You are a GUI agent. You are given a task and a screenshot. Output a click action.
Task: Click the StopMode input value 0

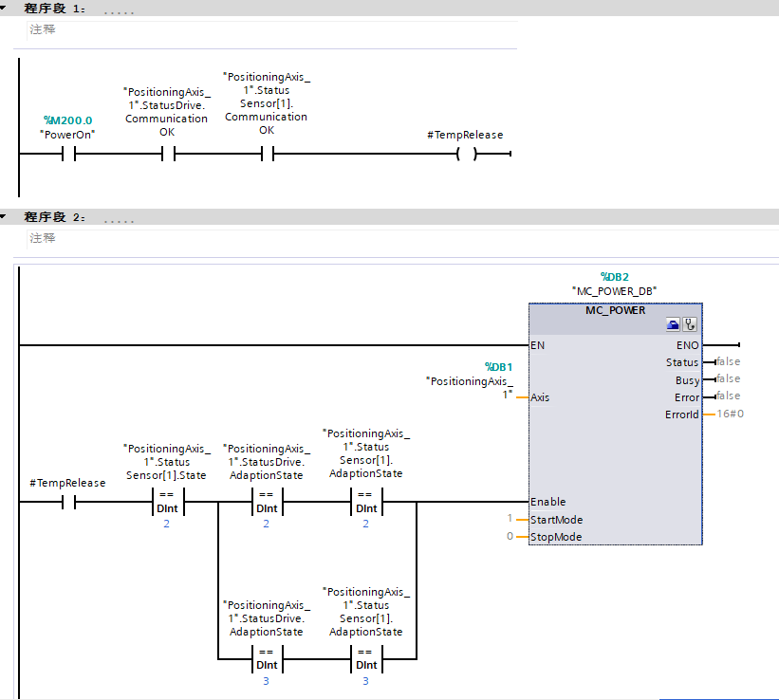[x=510, y=537]
